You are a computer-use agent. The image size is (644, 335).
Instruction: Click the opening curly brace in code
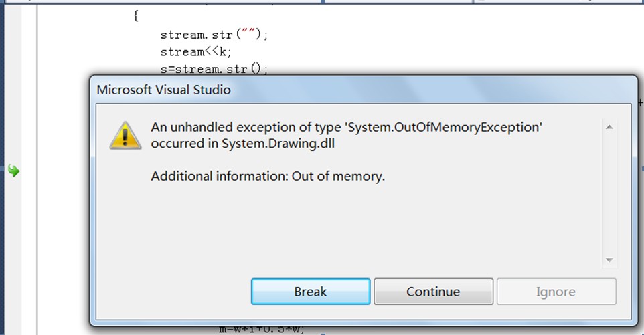136,16
